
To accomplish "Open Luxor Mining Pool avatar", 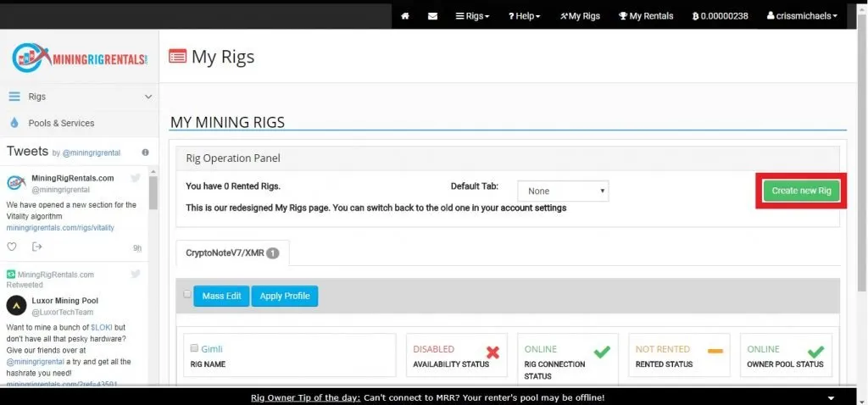I will (x=16, y=305).
